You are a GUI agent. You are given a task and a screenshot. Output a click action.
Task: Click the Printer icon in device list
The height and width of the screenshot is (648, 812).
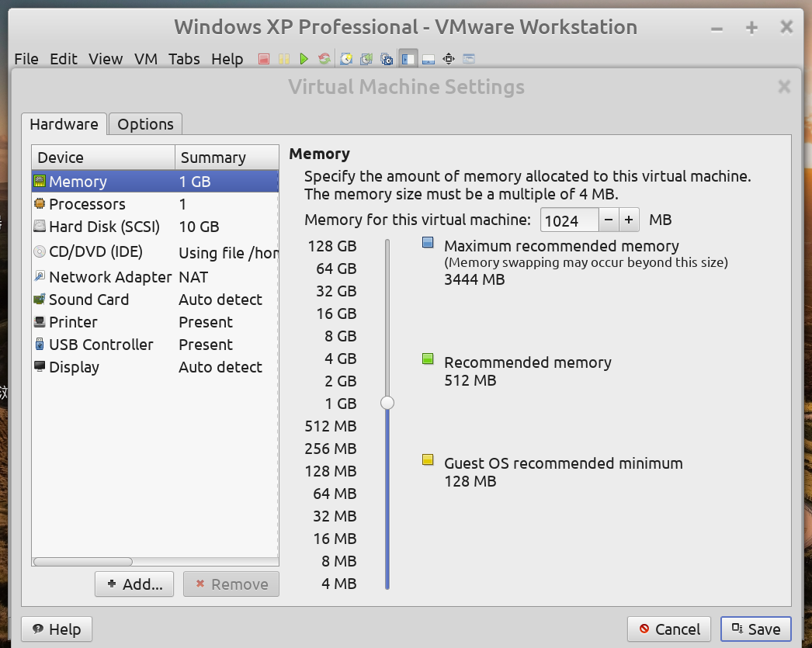coord(40,322)
